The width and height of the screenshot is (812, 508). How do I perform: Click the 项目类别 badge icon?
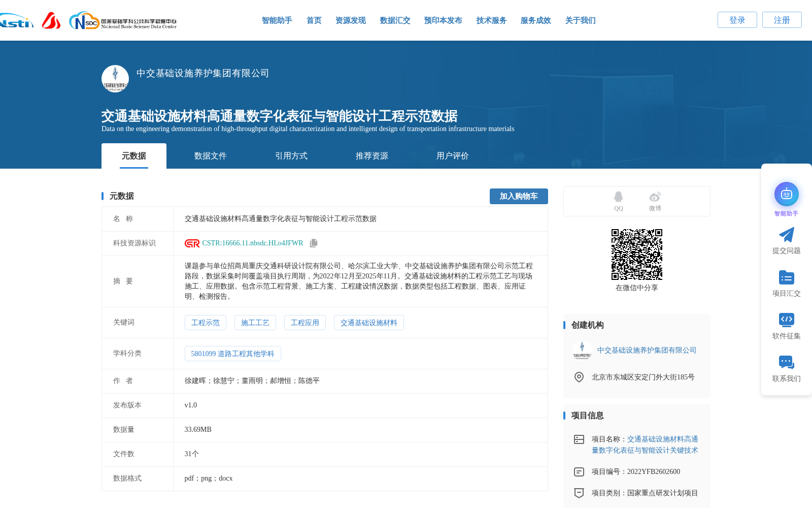point(579,493)
